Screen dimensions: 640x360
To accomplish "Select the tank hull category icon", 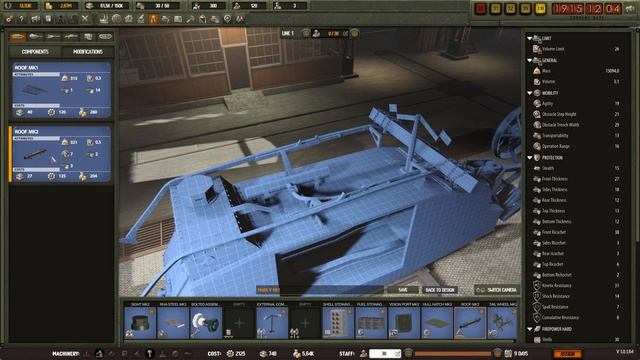I will (x=18, y=37).
